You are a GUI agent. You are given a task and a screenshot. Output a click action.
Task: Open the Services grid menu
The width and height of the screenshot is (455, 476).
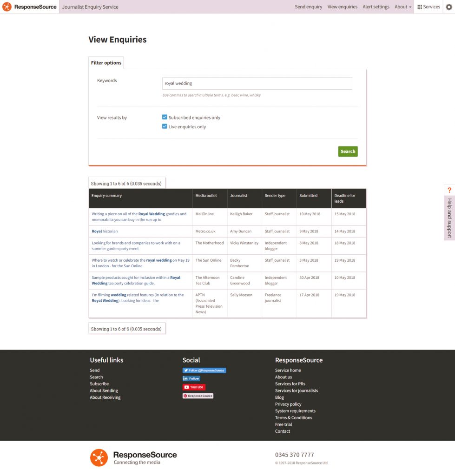(429, 7)
